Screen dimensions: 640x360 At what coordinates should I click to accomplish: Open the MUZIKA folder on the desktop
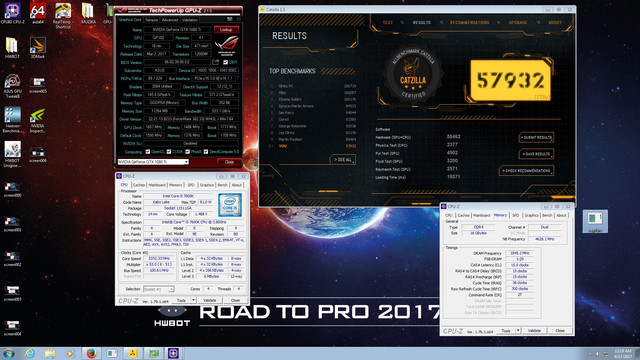88,13
